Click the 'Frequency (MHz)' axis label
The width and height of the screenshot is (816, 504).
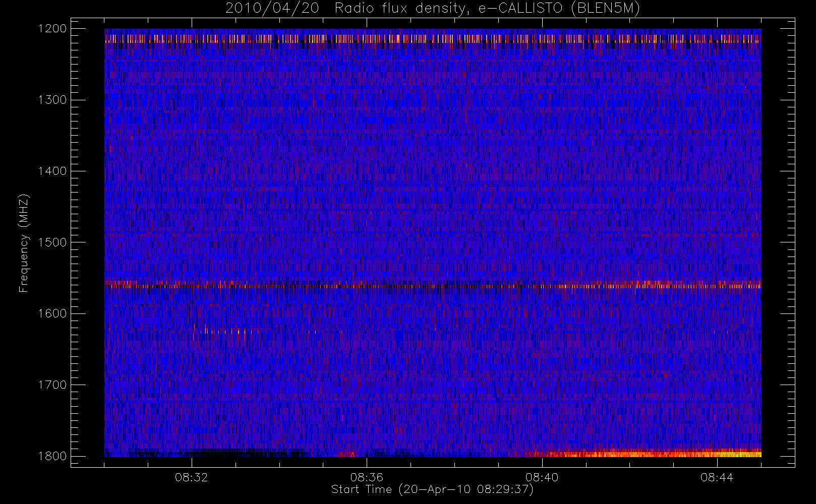tap(24, 243)
